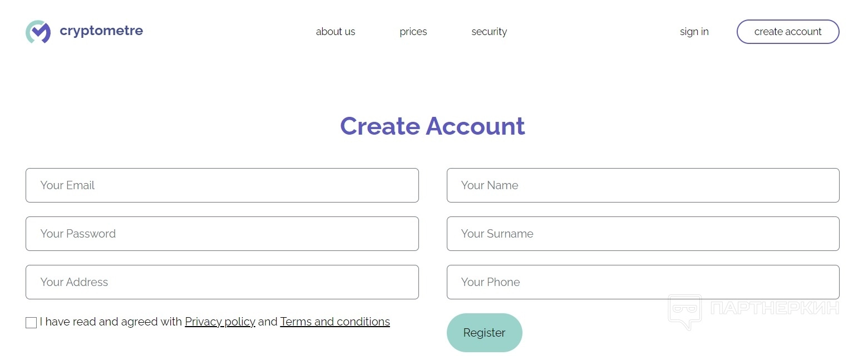Image resolution: width=868 pixels, height=360 pixels.
Task: Tick the agreement checkbox
Action: pyautogui.click(x=31, y=323)
